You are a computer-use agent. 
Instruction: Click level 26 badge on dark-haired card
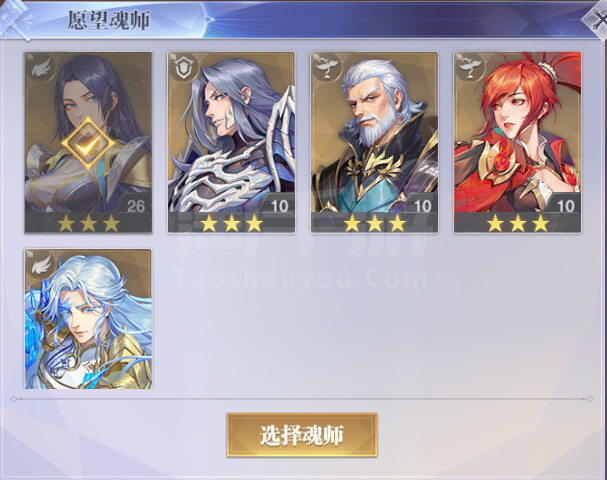[x=136, y=206]
